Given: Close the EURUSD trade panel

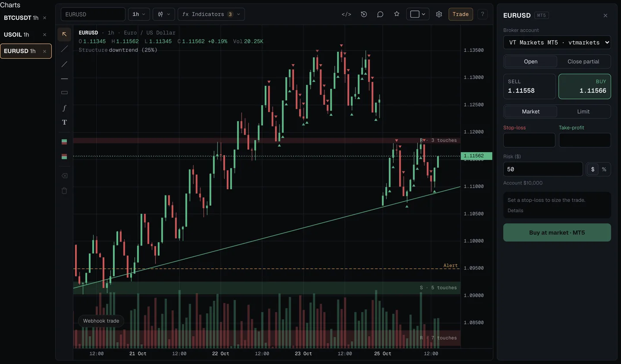Looking at the screenshot, I should pyautogui.click(x=605, y=16).
